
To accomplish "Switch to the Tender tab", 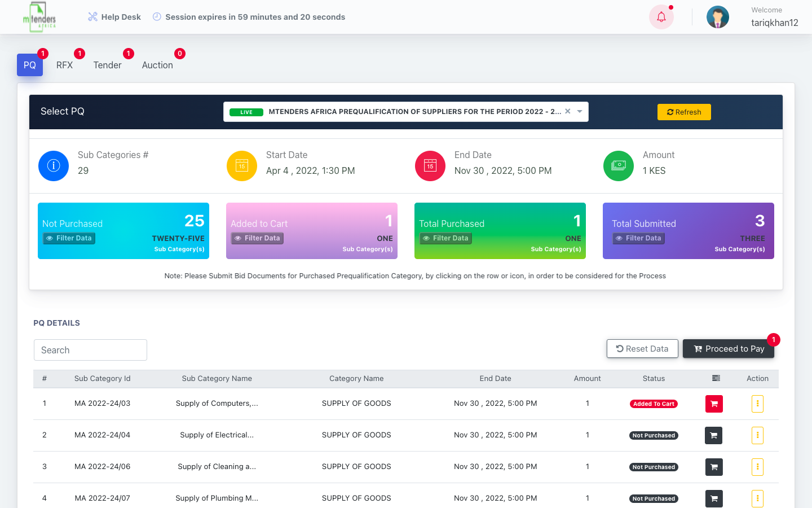I will pos(107,65).
